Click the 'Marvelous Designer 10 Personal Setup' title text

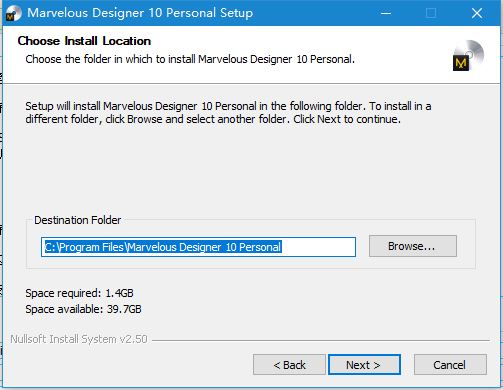coord(140,13)
